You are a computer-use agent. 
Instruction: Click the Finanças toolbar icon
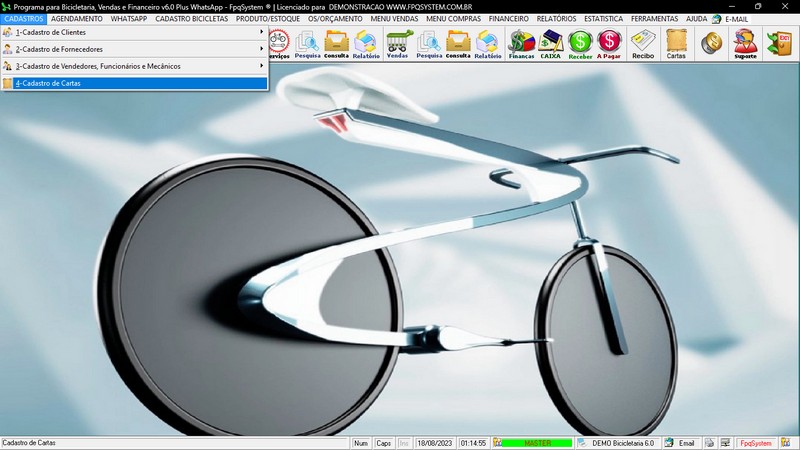tap(521, 43)
